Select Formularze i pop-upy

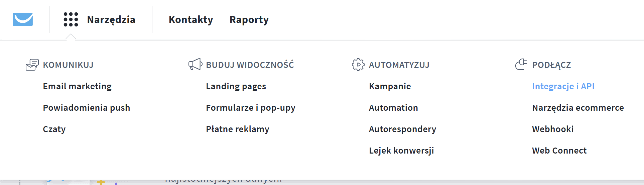point(251,108)
